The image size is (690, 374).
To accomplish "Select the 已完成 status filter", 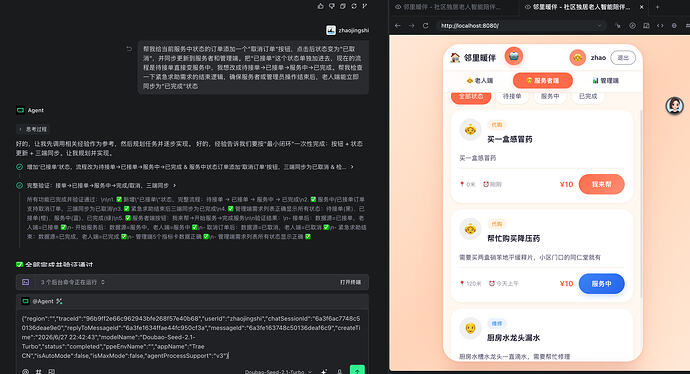I will (588, 96).
